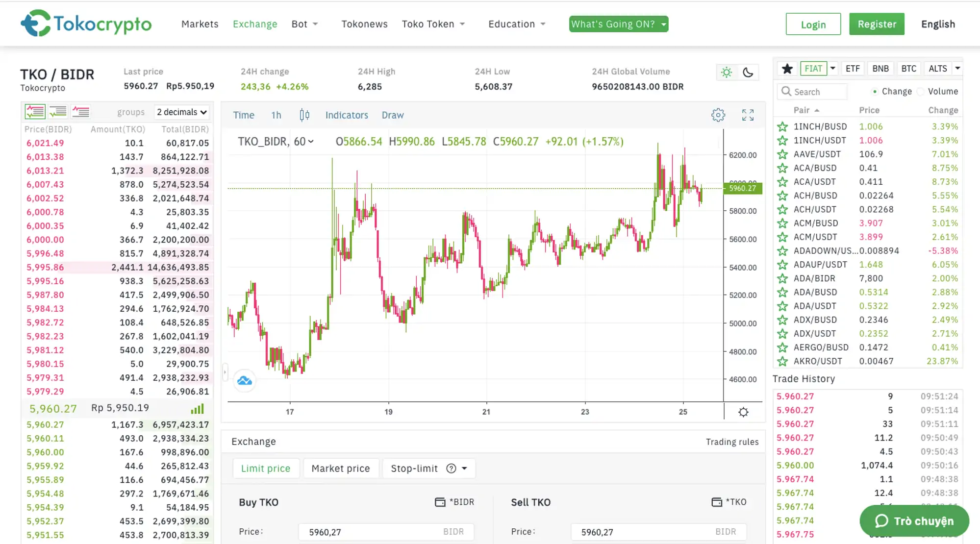Open Stop-limit help question icon
The height and width of the screenshot is (544, 980).
tap(451, 469)
